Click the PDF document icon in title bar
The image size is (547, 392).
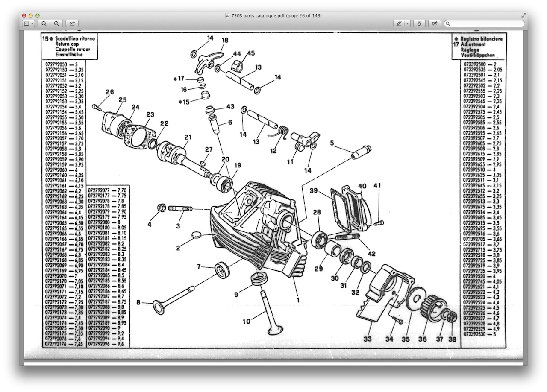tap(227, 16)
